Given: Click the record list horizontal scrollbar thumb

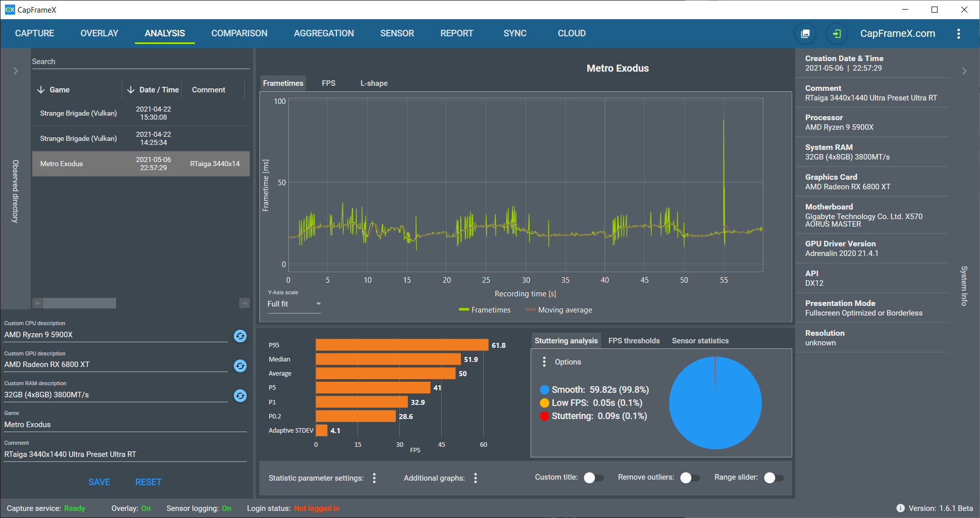Looking at the screenshot, I should 80,303.
